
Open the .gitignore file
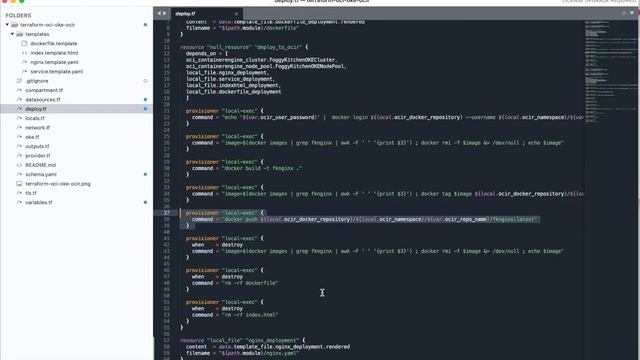tap(36, 81)
